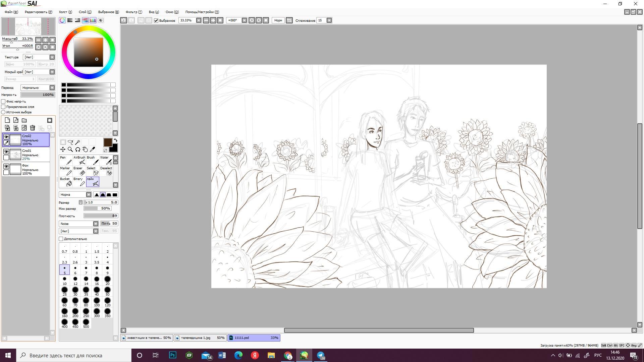
Task: Select the Eraser tool
Action: (x=79, y=171)
